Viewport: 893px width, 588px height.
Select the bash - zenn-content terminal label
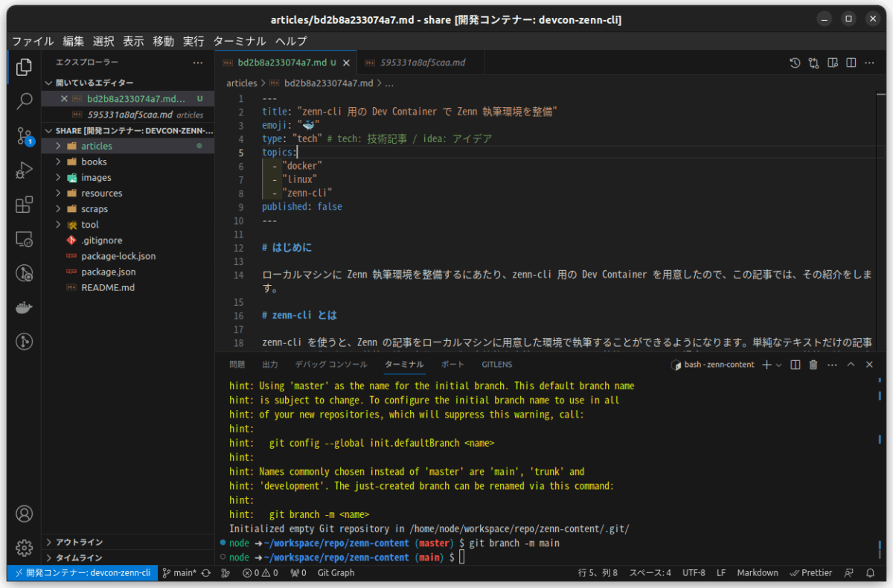[713, 365]
